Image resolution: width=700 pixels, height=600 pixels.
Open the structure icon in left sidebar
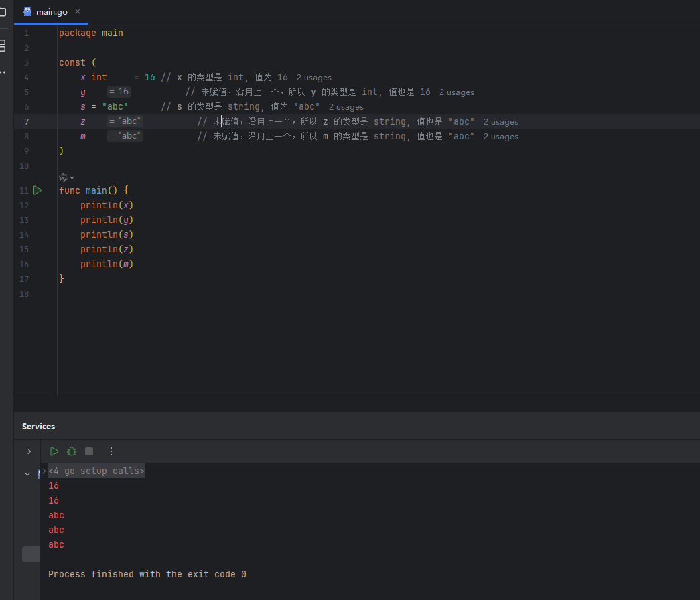pyautogui.click(x=3, y=45)
